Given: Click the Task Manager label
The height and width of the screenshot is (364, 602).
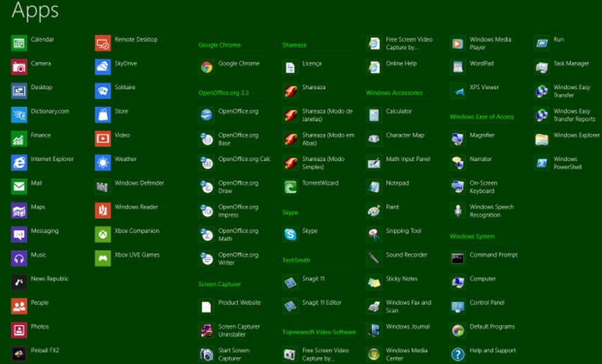Looking at the screenshot, I should coord(571,64).
